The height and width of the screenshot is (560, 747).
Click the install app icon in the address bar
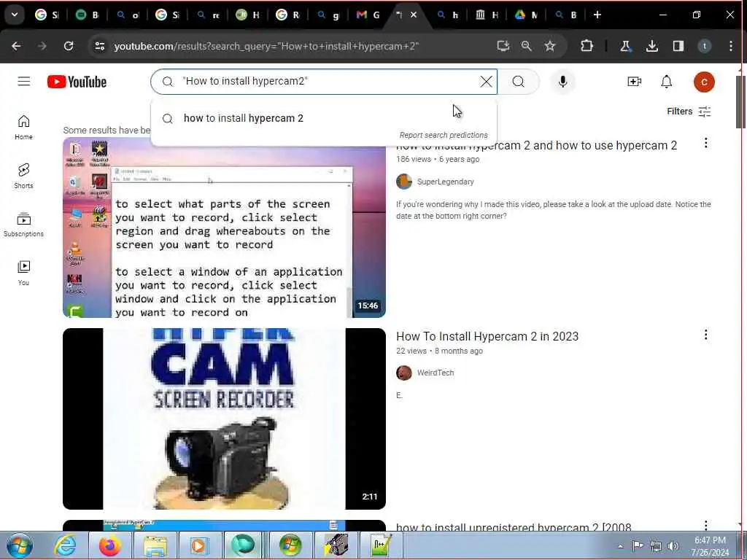pyautogui.click(x=503, y=46)
